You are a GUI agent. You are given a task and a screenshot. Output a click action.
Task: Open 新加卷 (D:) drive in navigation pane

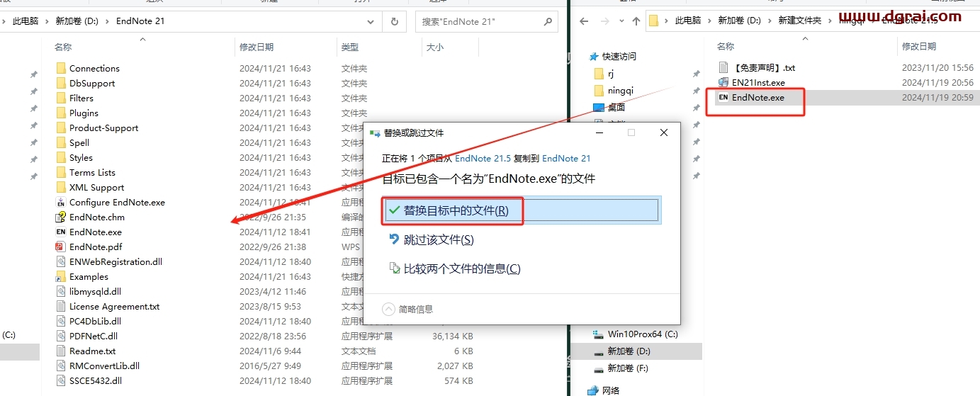click(629, 351)
